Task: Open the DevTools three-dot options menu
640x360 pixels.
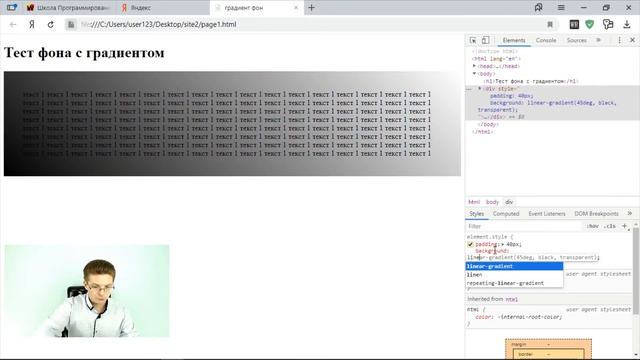Action: tap(620, 40)
